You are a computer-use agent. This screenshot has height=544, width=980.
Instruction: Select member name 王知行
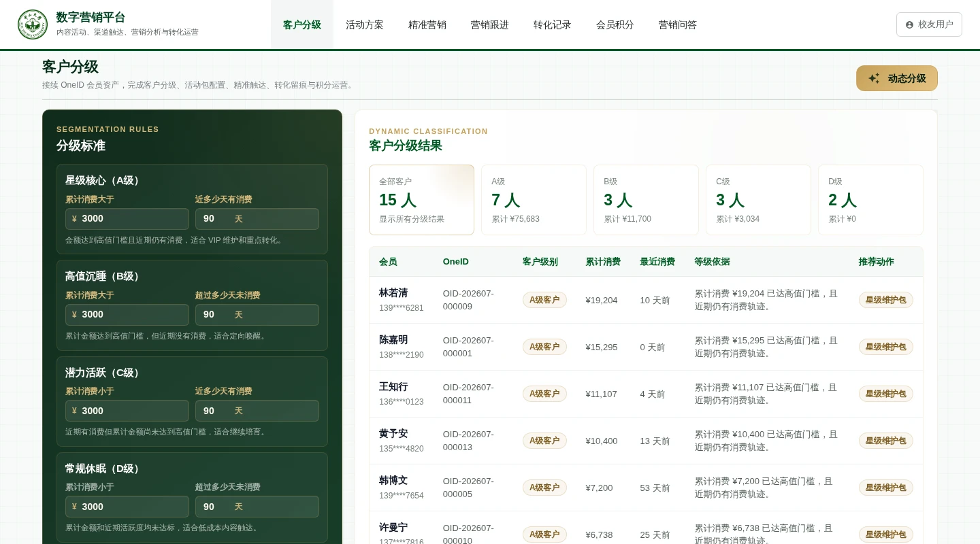(x=393, y=387)
